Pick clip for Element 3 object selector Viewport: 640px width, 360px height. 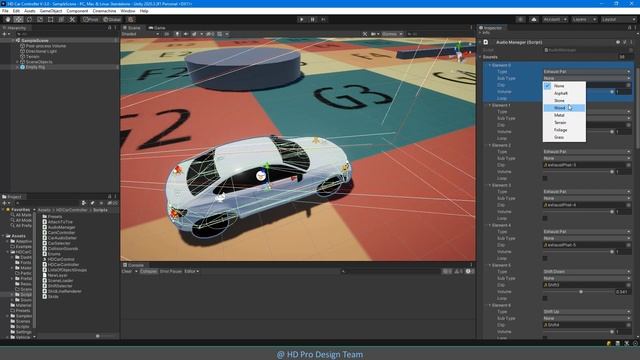[629, 205]
